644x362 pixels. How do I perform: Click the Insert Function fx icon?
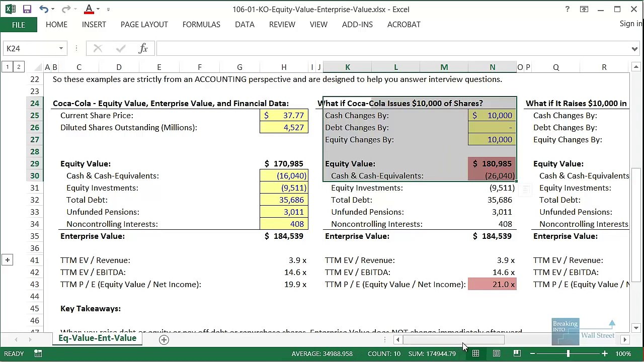click(x=143, y=48)
